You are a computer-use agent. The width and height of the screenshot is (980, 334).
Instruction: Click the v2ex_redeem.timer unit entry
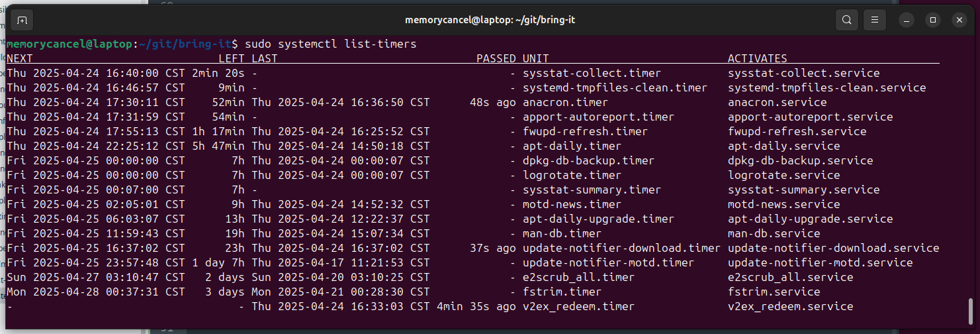578,306
